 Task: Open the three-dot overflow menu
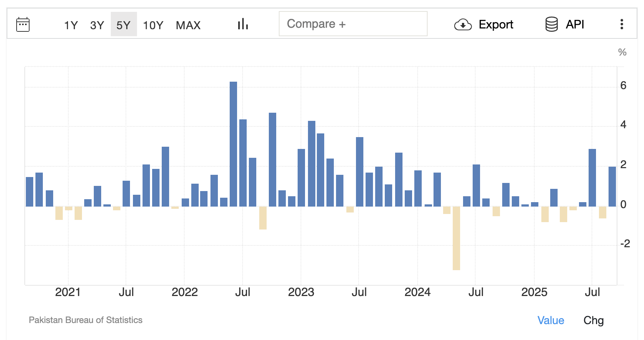(x=622, y=24)
